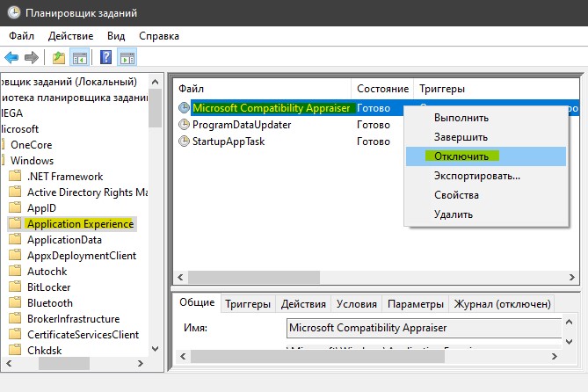Choose Свойства in the context menu
The width and height of the screenshot is (588, 392).
click(486, 195)
